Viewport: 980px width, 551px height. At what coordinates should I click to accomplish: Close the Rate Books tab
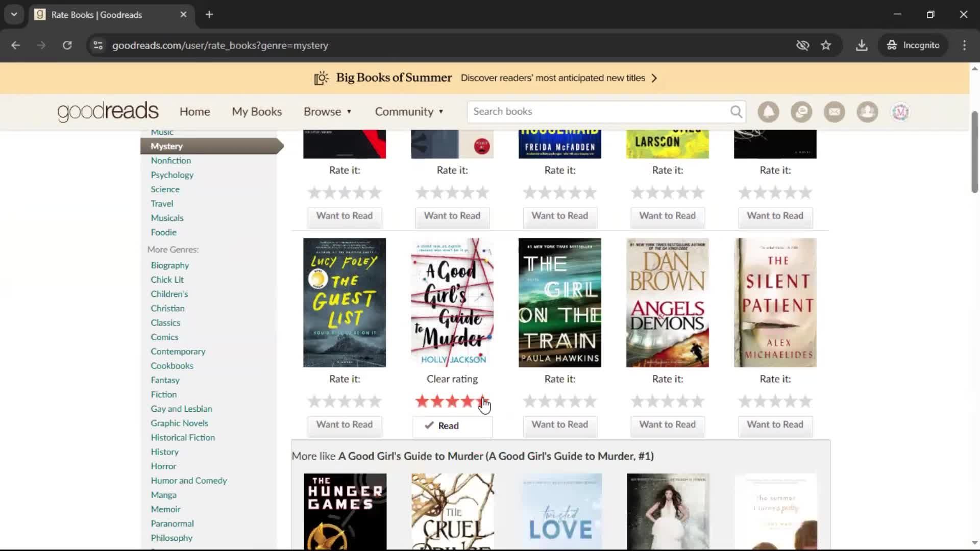(x=183, y=14)
